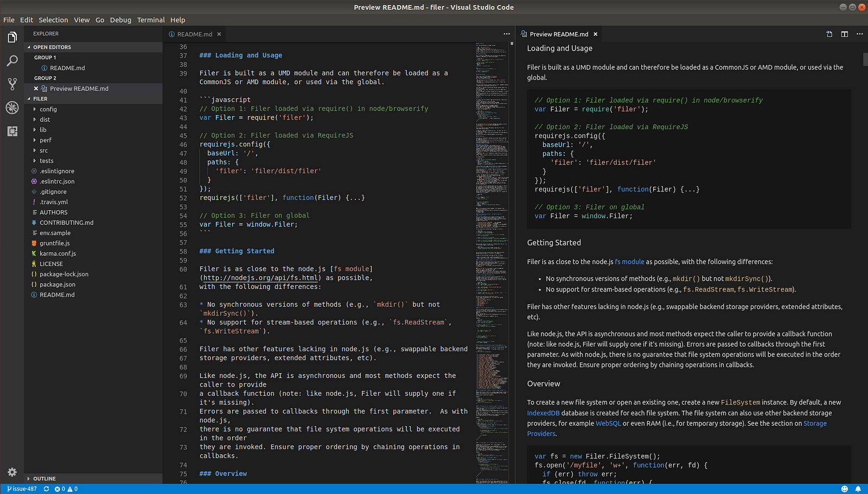Open the Terminal menu
The image size is (868, 494).
coord(151,20)
